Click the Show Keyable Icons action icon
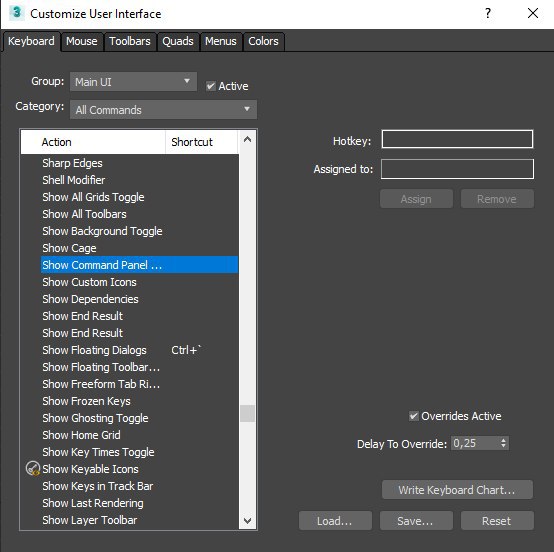Image resolution: width=554 pixels, height=552 pixels. click(33, 469)
